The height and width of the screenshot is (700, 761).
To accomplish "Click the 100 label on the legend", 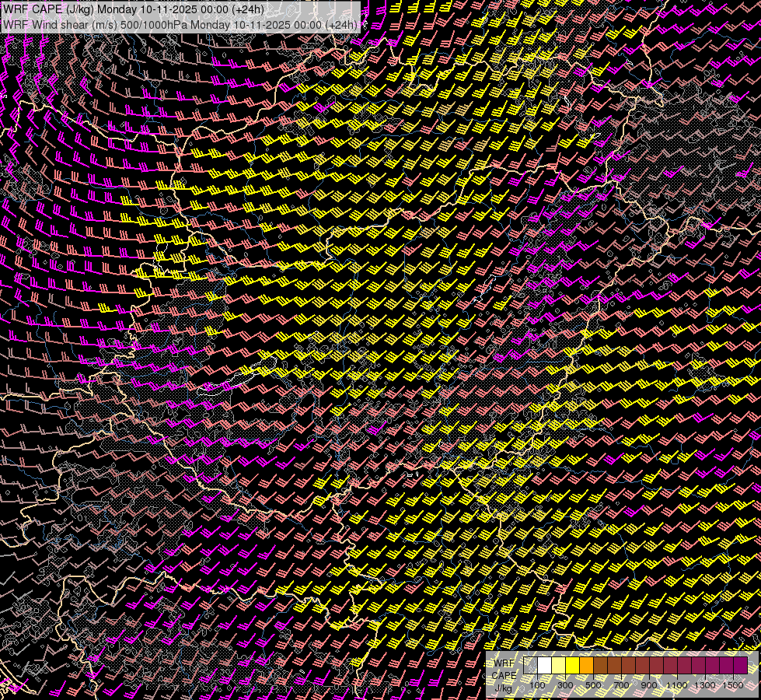I will (x=537, y=685).
